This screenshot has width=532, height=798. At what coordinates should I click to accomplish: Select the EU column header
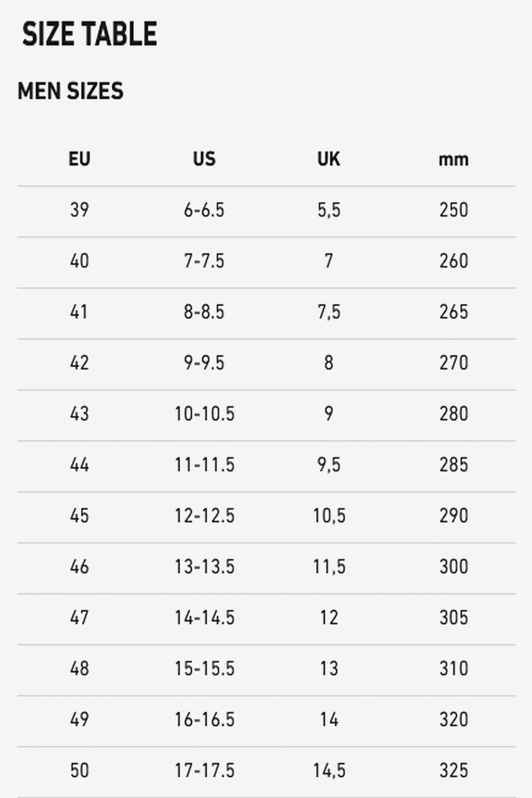(79, 159)
